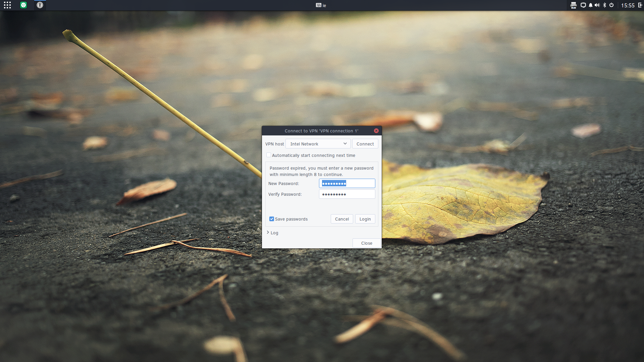Focus the Verify Password field
The width and height of the screenshot is (644, 362).
tap(347, 194)
